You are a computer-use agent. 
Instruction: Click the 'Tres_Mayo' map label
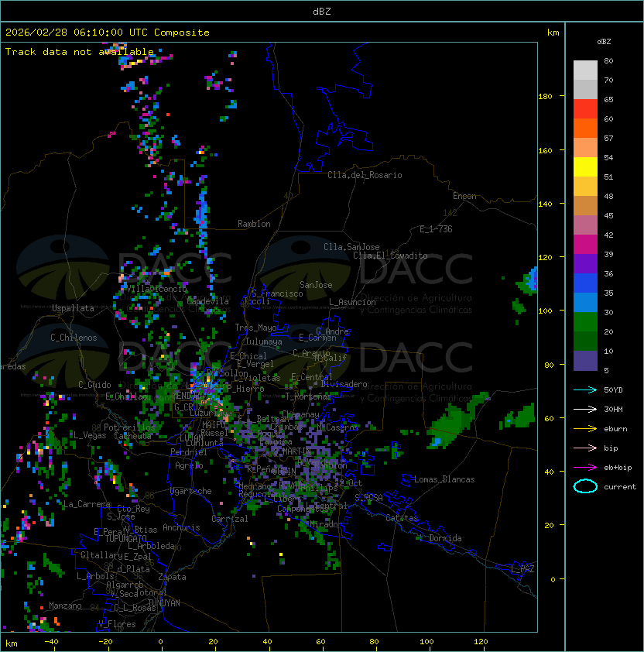255,328
